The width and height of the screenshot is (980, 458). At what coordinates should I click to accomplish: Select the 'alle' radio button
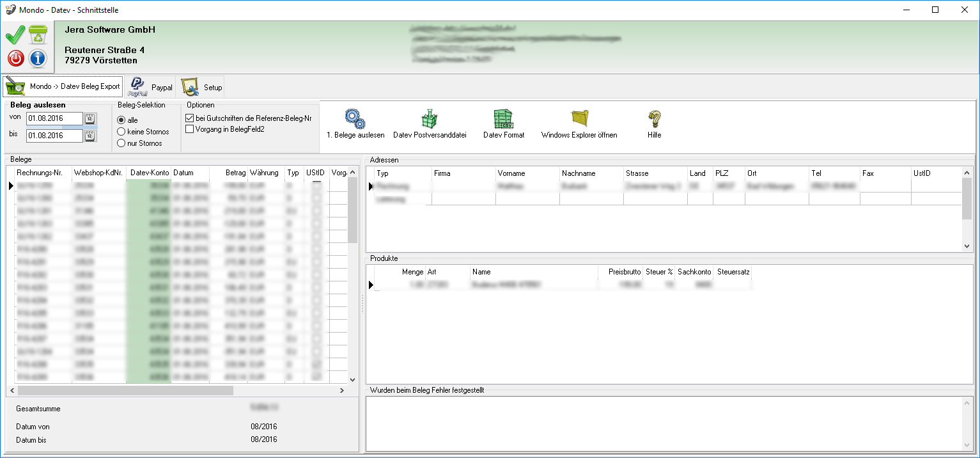(121, 120)
